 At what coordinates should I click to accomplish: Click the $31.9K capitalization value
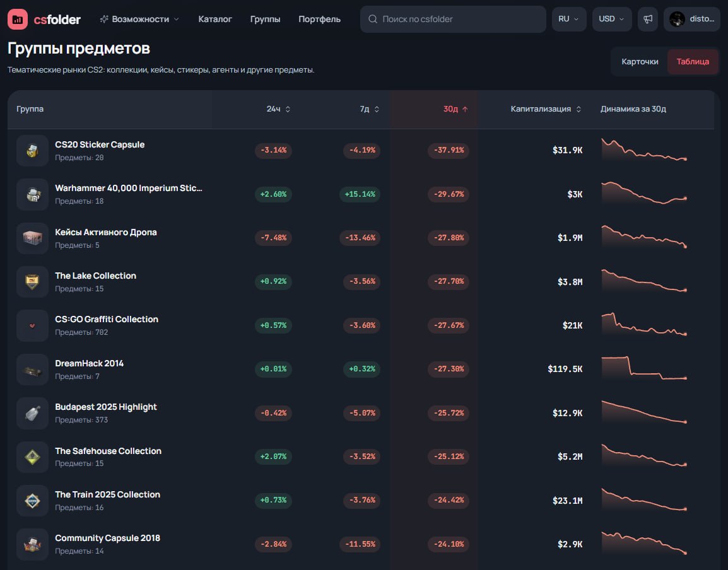(567, 151)
